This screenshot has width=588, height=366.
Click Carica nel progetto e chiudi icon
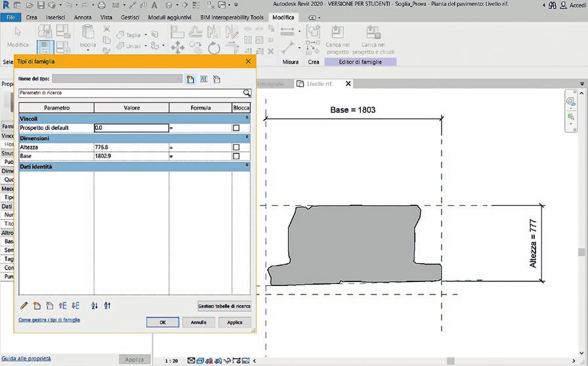(x=373, y=32)
